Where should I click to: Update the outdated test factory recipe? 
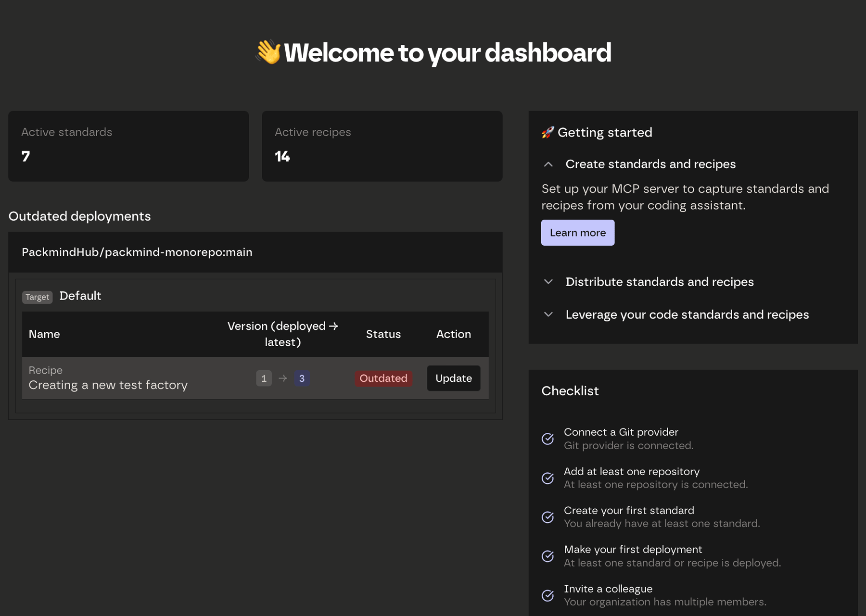453,378
